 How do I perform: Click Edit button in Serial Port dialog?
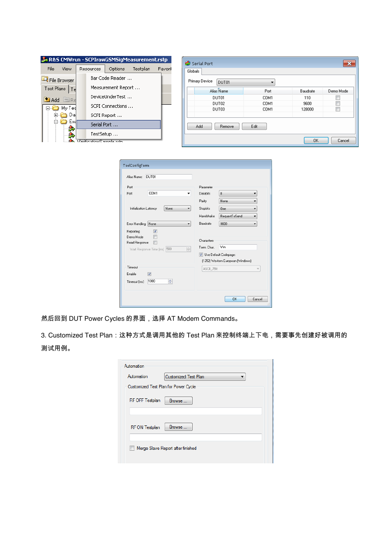tap(254, 127)
